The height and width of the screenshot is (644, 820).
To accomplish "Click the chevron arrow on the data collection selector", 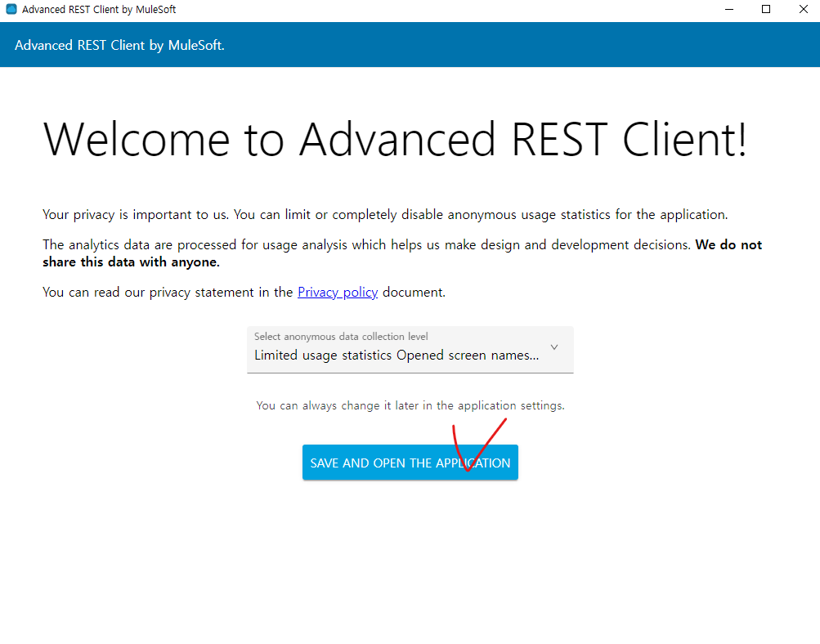I will pyautogui.click(x=554, y=347).
